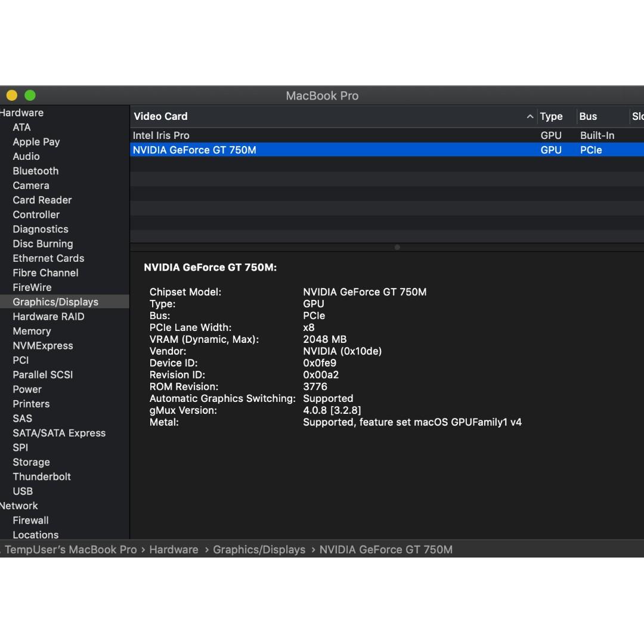Click the Metal support value text

pyautogui.click(x=413, y=422)
